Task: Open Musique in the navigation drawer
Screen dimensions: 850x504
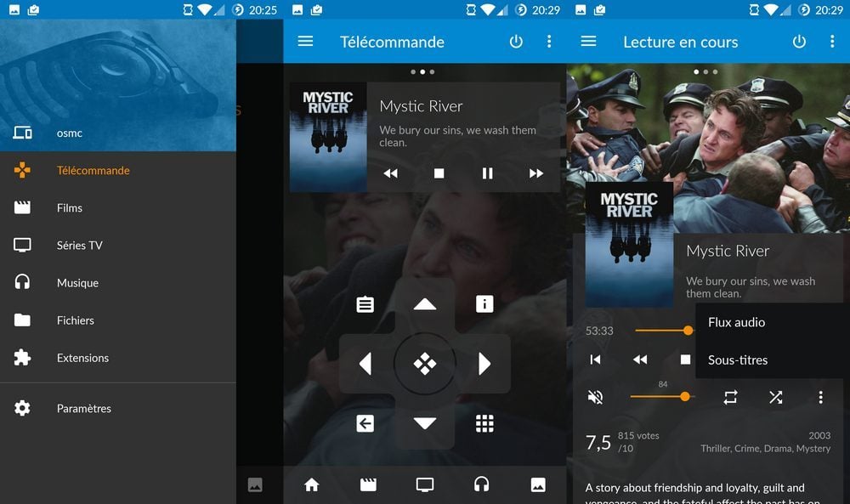Action: (117, 282)
